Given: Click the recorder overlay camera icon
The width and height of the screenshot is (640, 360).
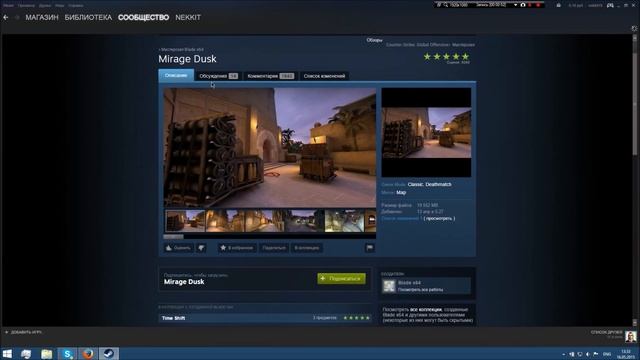Looking at the screenshot, I should pyautogui.click(x=523, y=5).
